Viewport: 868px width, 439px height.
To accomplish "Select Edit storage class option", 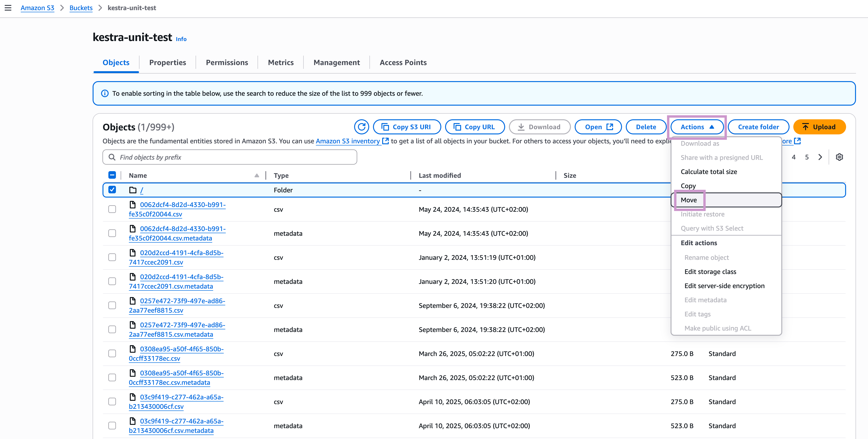I will 710,271.
